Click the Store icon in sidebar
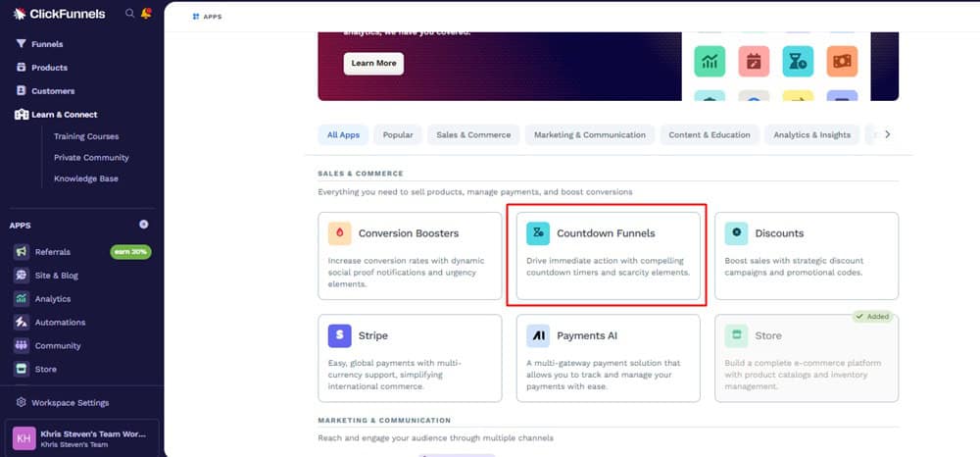This screenshot has width=980, height=457. tap(22, 369)
